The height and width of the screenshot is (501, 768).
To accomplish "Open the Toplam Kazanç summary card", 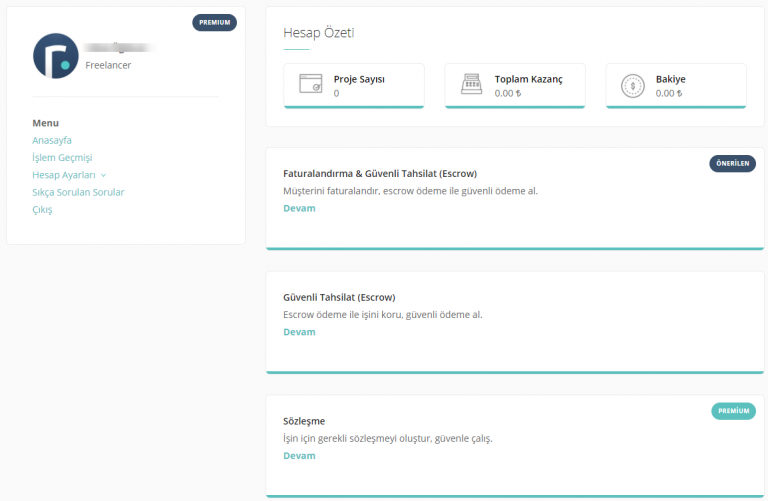I will point(515,86).
